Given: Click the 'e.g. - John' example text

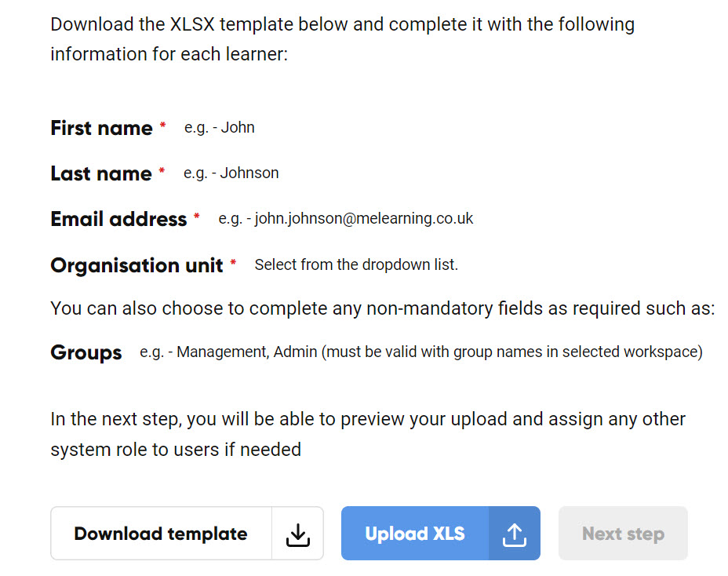Looking at the screenshot, I should coord(219,128).
